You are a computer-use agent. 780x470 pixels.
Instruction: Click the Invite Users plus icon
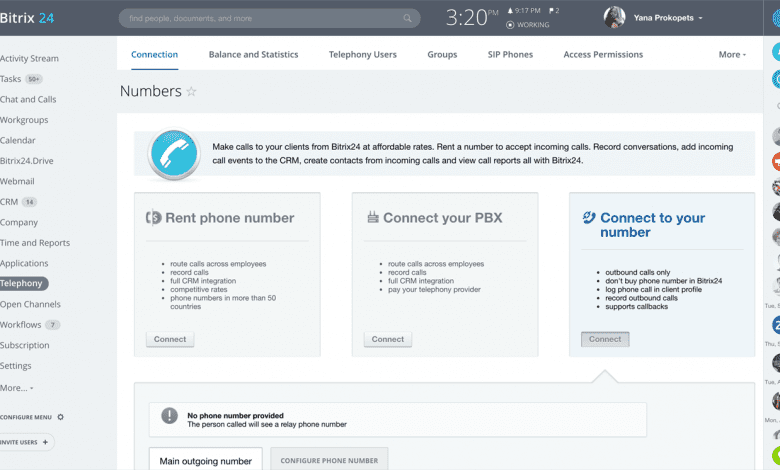[45, 442]
